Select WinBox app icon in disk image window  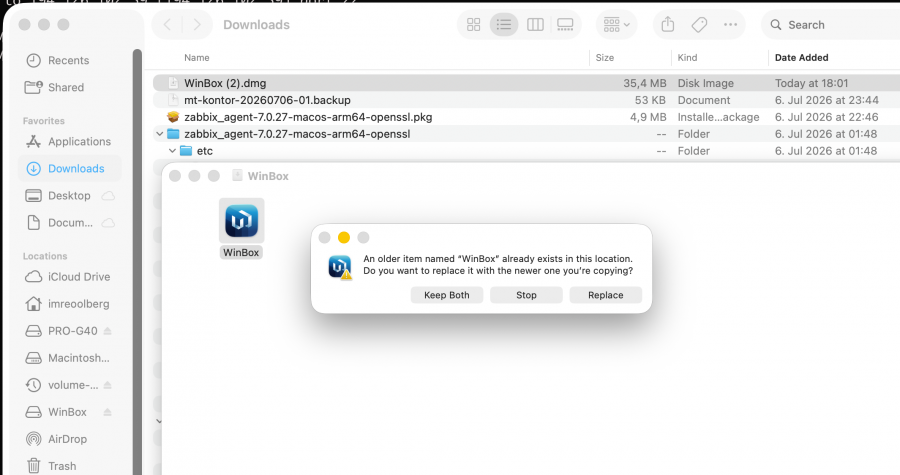241,221
